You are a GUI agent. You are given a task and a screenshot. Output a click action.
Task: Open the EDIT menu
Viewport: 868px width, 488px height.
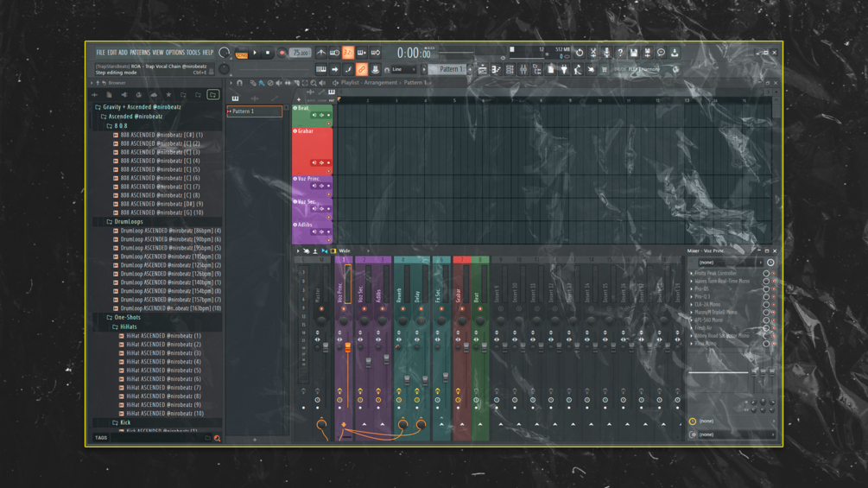[x=111, y=53]
